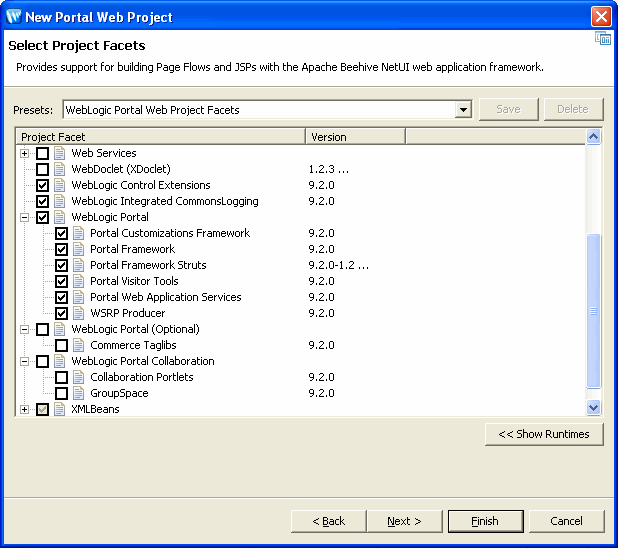Click the Portal Visitor Tools icon

pyautogui.click(x=78, y=281)
